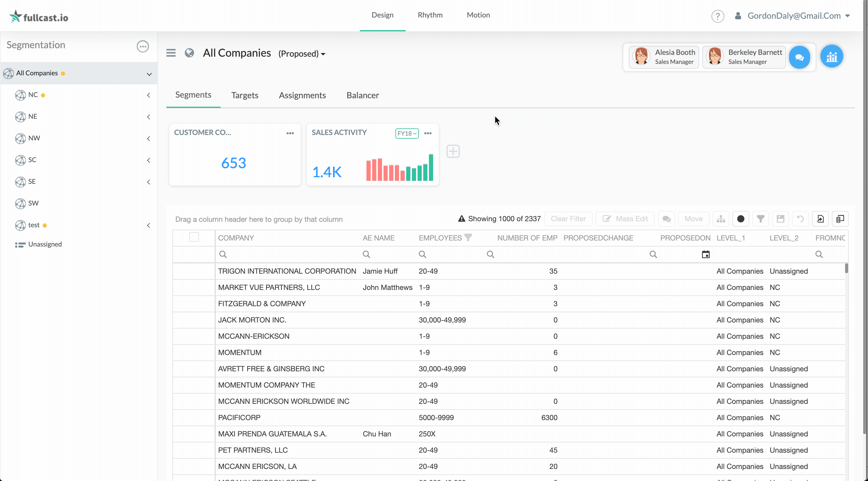The height and width of the screenshot is (481, 868).
Task: Click the Move button
Action: 693,219
